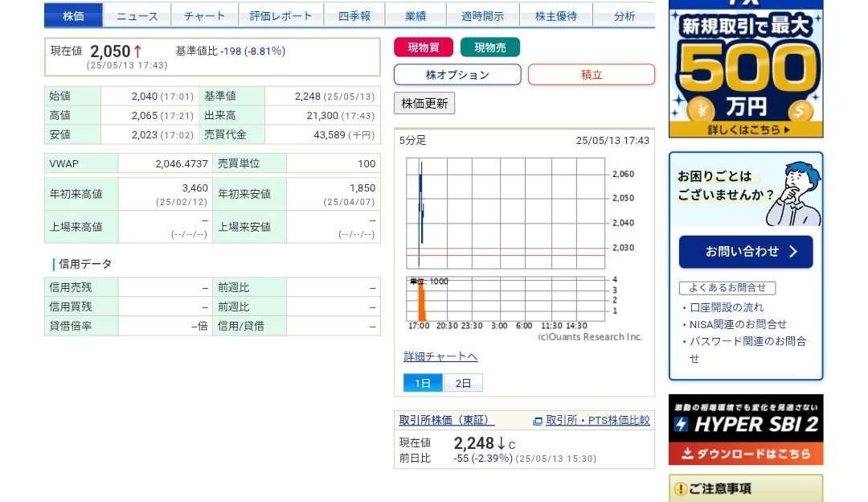Select the 1日 chart range

coord(423,383)
